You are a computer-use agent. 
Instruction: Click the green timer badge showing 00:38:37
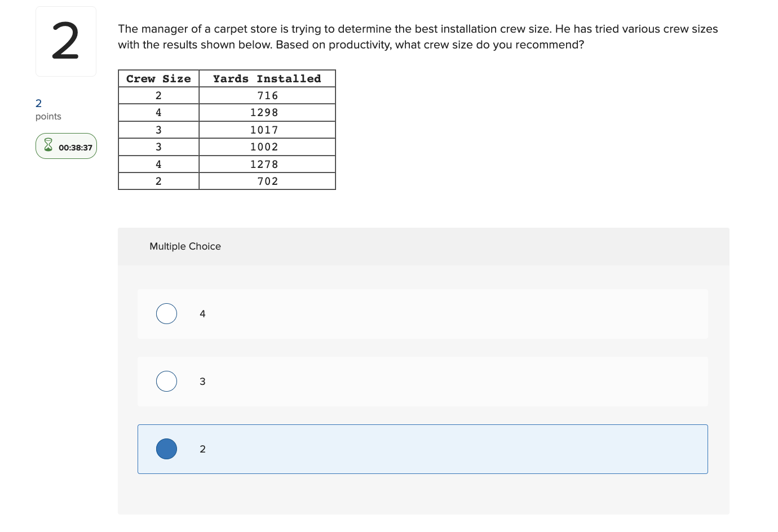tap(66, 146)
